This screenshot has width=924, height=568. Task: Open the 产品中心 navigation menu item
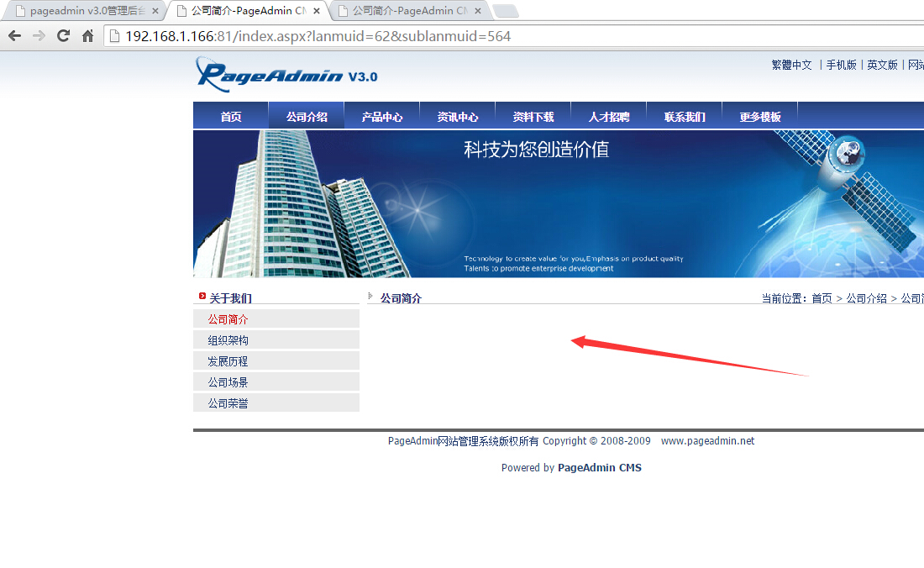click(382, 117)
